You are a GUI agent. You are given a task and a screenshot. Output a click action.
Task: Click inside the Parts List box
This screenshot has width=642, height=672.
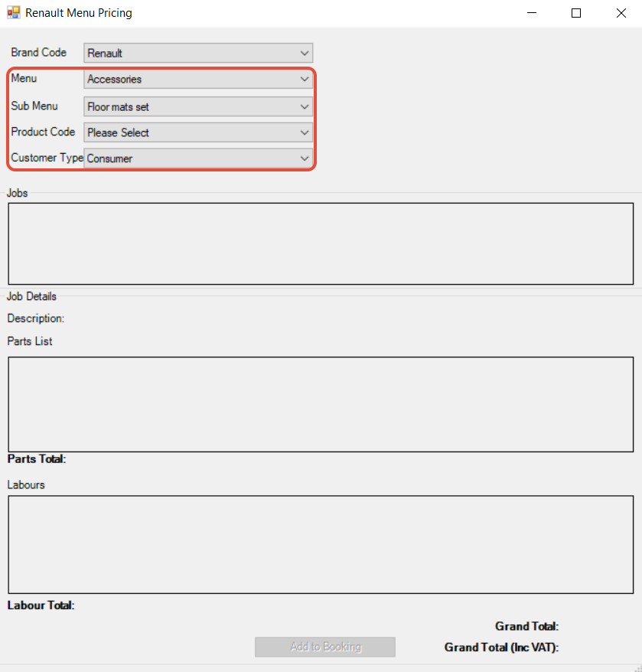coord(321,404)
